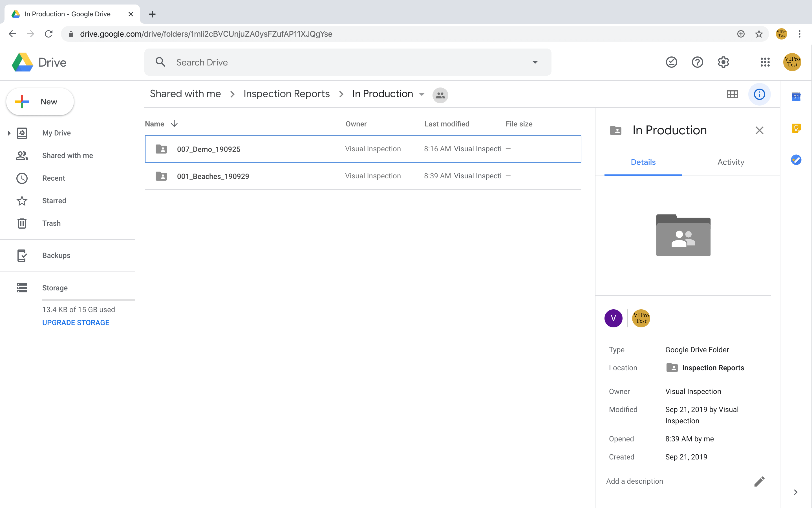Open Chrome three-dot menu
Screen dimensions: 812x508
pos(800,34)
